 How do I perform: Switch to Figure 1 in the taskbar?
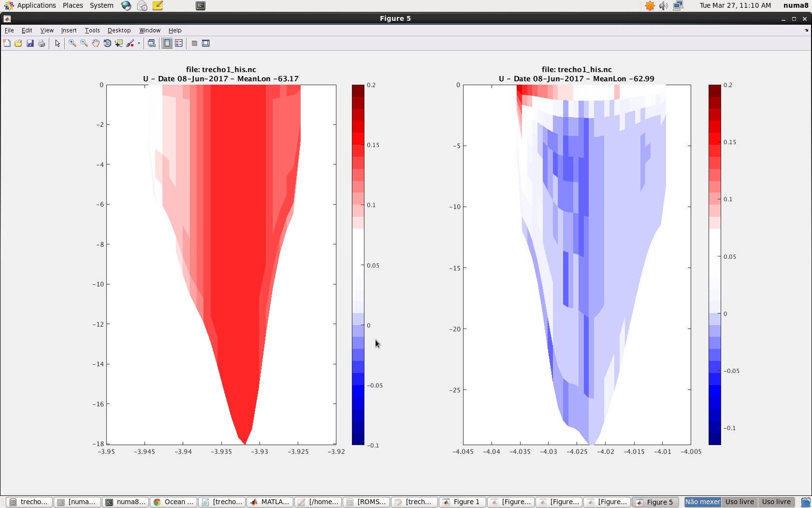click(x=462, y=502)
